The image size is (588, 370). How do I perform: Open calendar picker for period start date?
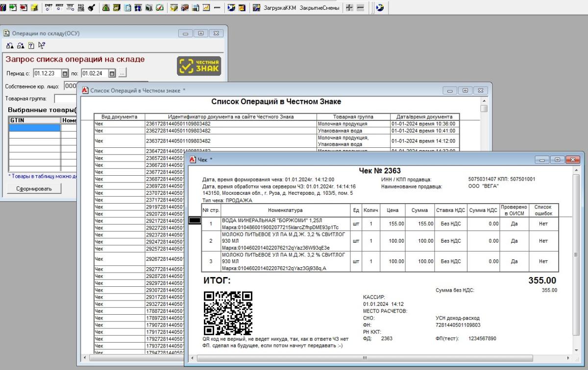pos(65,73)
